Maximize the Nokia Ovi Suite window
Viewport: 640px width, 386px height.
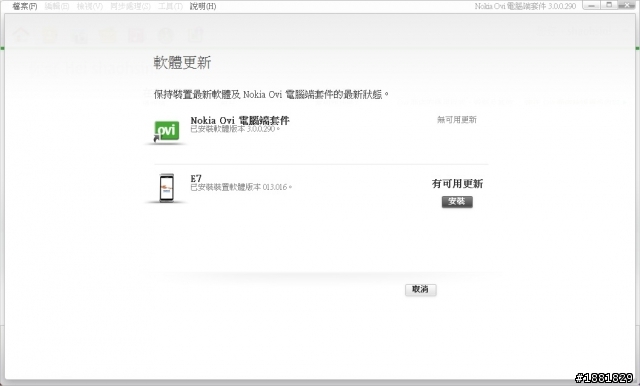pyautogui.click(x=609, y=5)
